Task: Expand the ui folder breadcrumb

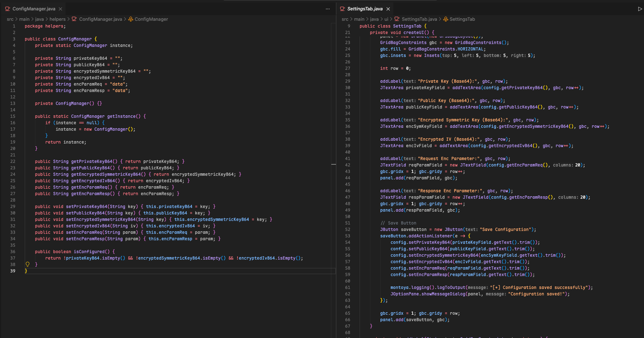Action: click(386, 19)
